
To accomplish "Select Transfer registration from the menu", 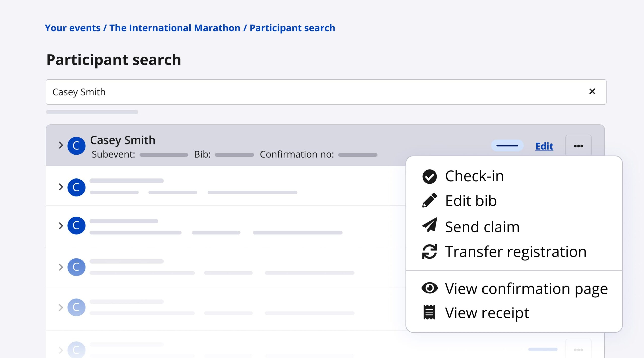I will (x=515, y=252).
